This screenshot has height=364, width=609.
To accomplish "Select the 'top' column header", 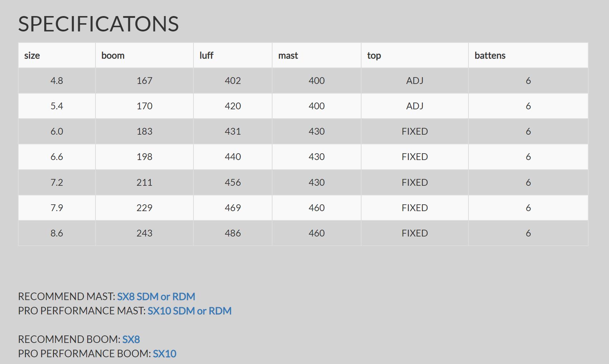I will click(415, 55).
